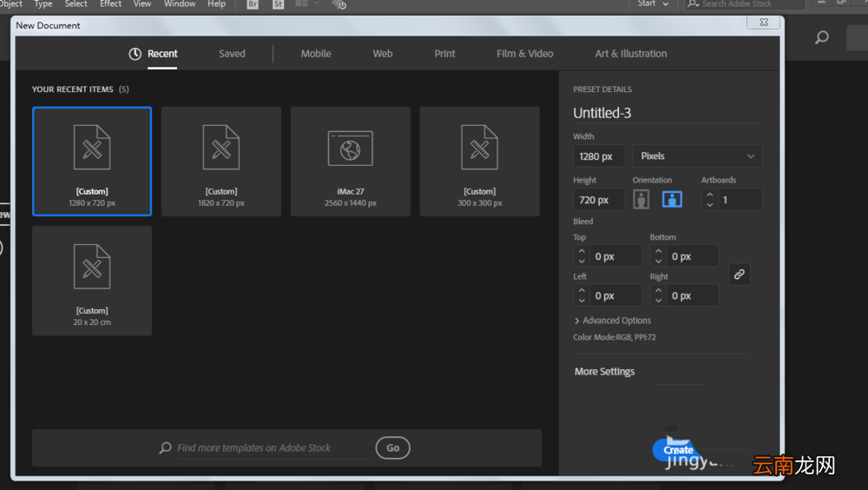Switch to the Mobile tab
The height and width of the screenshot is (490, 868).
click(316, 54)
